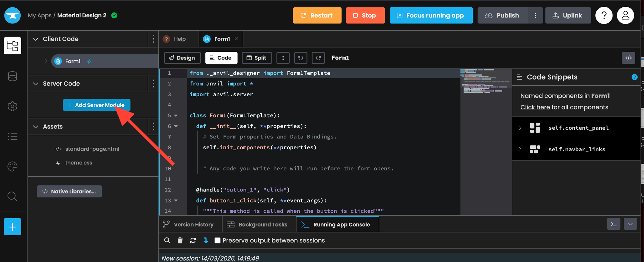
Task: Clear console output with trash icon
Action: tap(180, 240)
